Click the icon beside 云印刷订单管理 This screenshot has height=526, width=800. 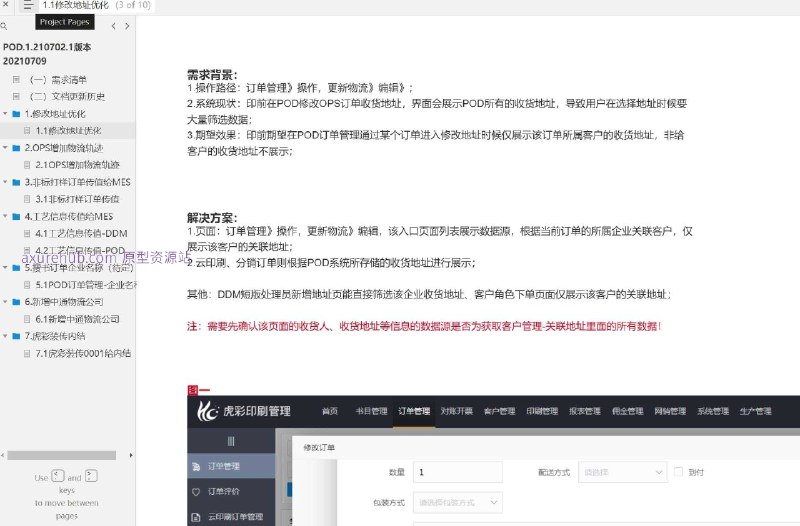(x=196, y=517)
